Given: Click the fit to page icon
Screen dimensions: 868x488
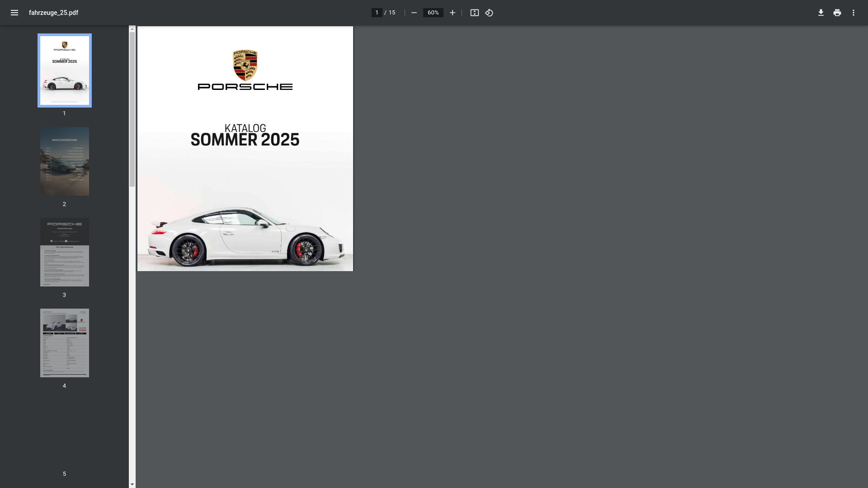Looking at the screenshot, I should (x=474, y=13).
